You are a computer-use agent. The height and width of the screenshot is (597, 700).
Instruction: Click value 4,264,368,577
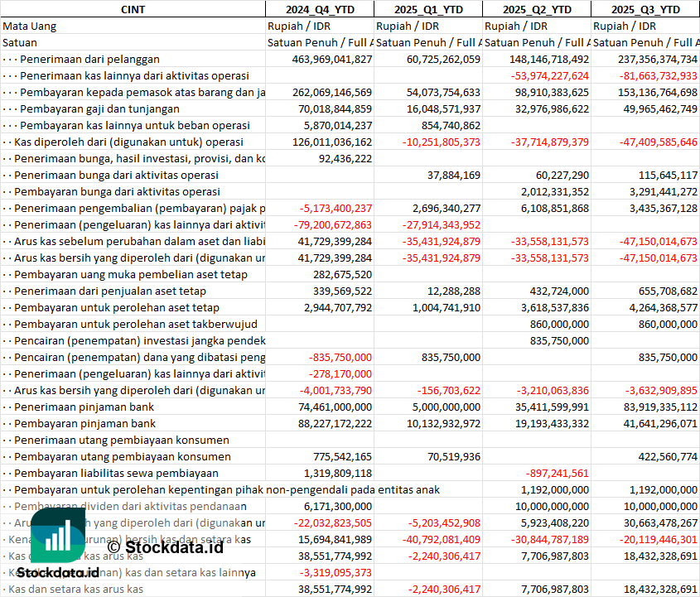tap(664, 307)
